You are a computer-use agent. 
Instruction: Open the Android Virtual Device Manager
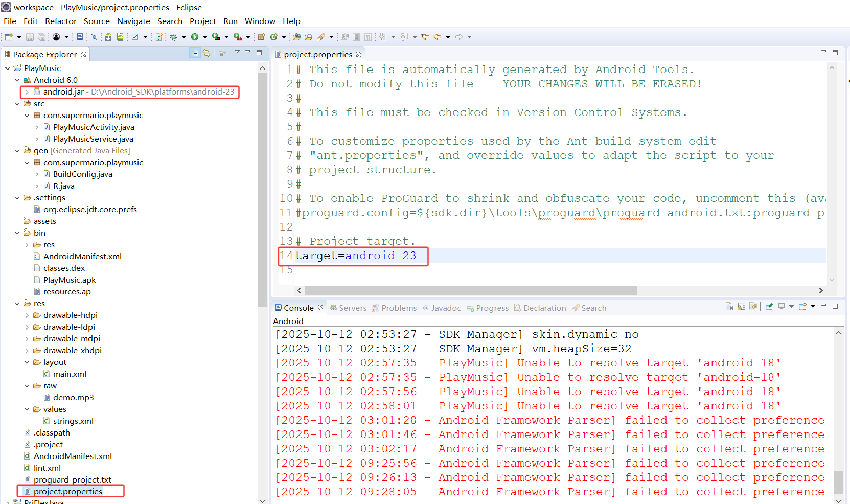120,36
